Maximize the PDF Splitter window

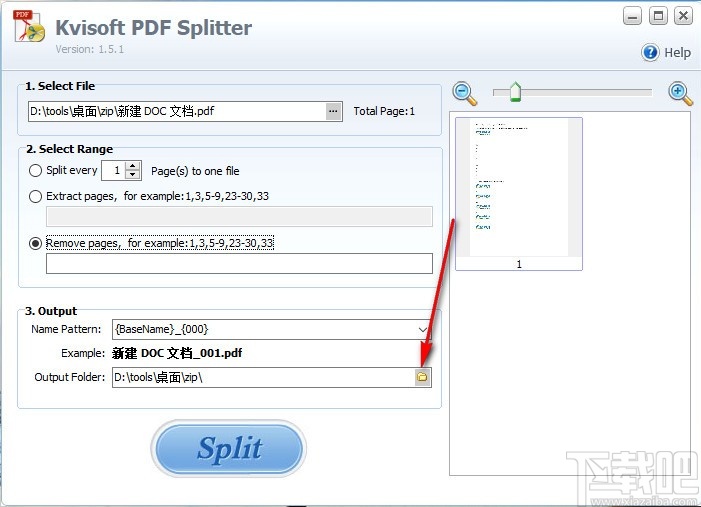[x=658, y=17]
